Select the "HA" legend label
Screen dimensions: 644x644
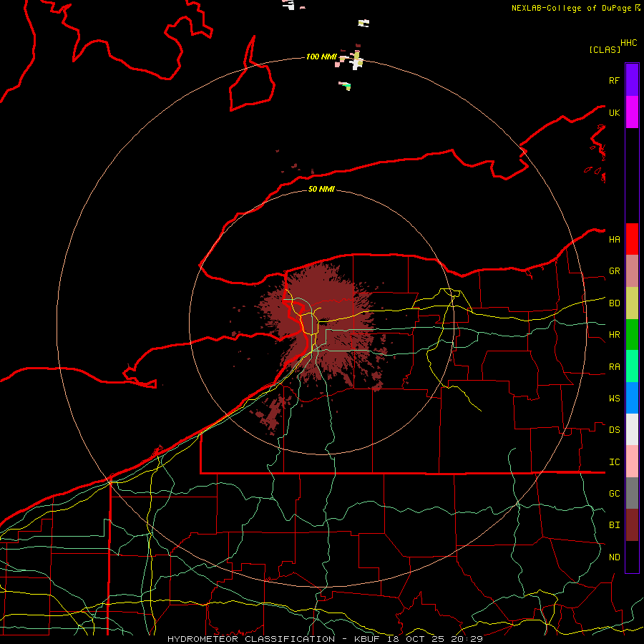point(614,240)
